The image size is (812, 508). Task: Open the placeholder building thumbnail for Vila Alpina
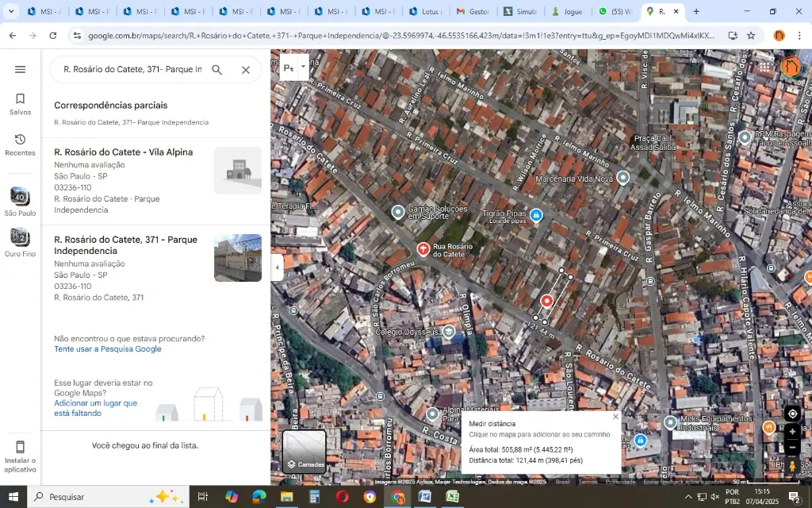coord(238,171)
